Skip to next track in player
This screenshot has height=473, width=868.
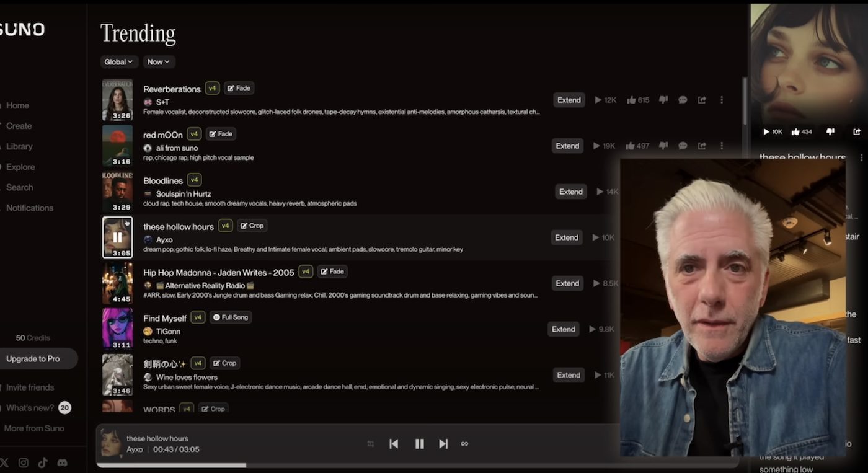coord(443,444)
